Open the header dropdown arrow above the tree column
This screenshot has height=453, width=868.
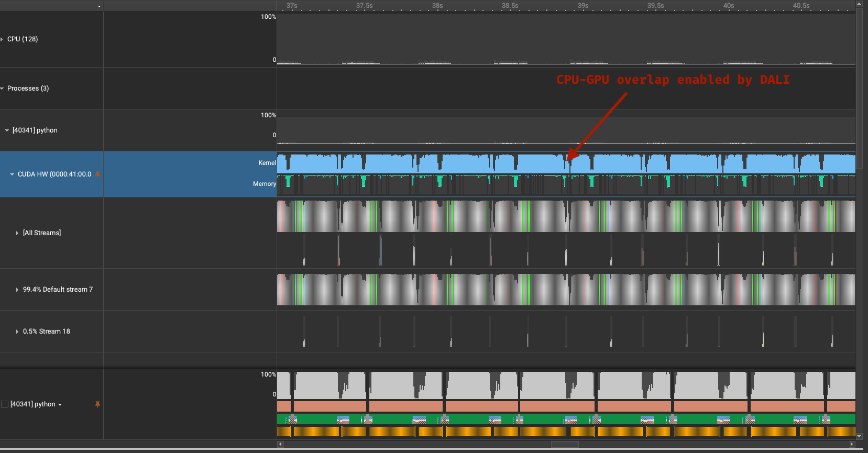click(99, 6)
